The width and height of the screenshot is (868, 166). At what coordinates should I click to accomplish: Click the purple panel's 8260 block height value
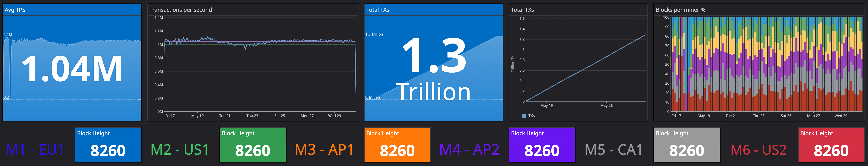542,150
